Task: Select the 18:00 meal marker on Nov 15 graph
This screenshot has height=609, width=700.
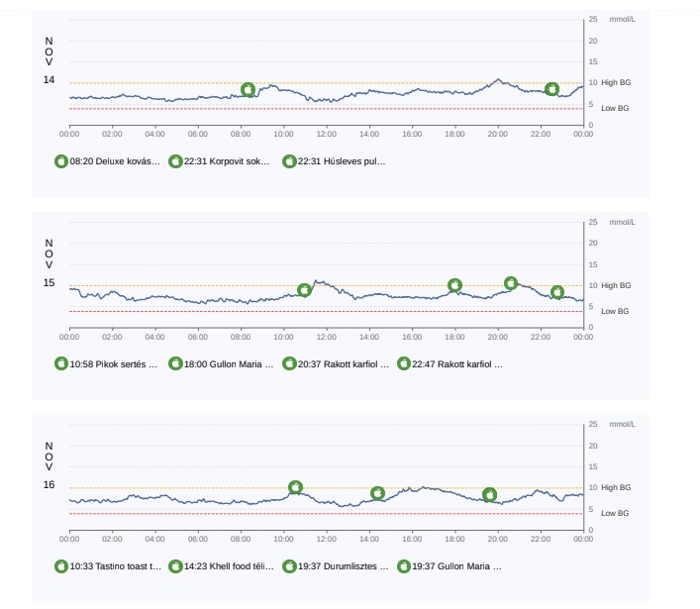Action: click(x=454, y=285)
